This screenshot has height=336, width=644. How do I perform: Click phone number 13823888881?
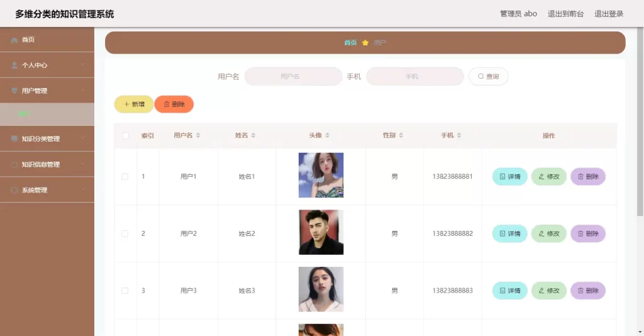[x=452, y=177]
